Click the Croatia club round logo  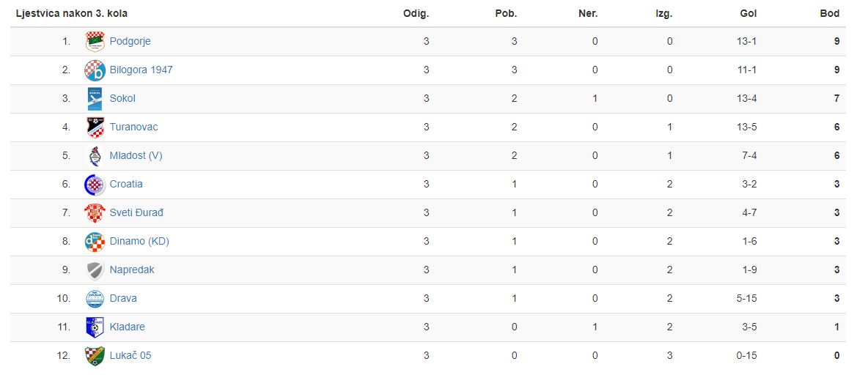95,185
